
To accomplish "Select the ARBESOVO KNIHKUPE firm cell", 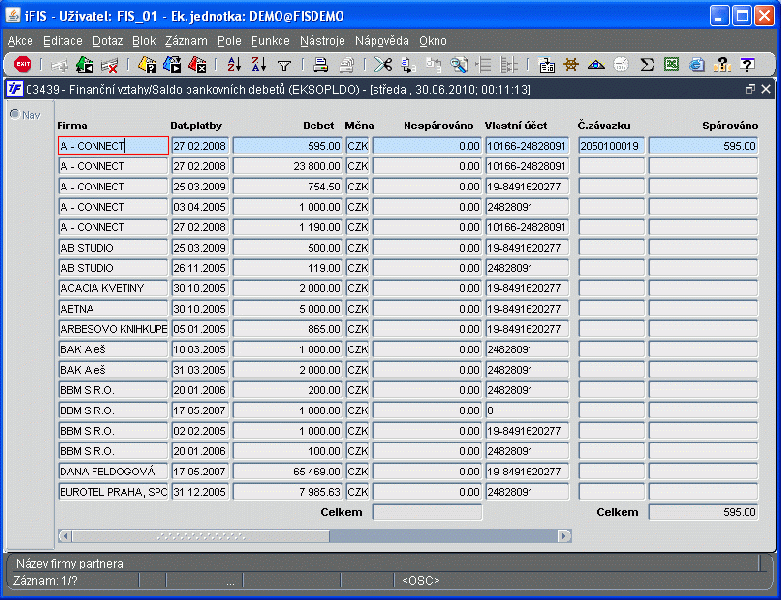I will pyautogui.click(x=114, y=329).
